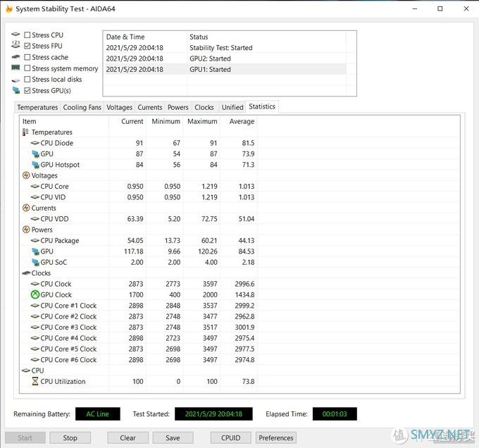
Task: Click the disabled Start button
Action: coord(25,437)
